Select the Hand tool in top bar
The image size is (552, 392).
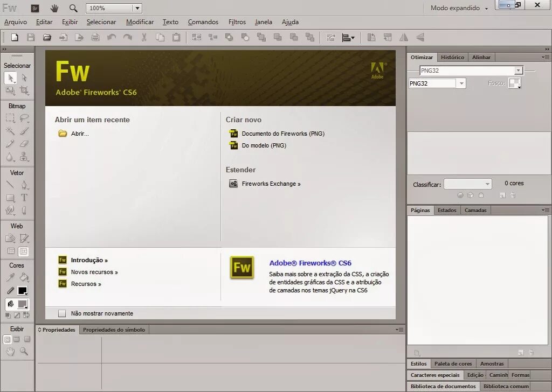[x=54, y=8]
